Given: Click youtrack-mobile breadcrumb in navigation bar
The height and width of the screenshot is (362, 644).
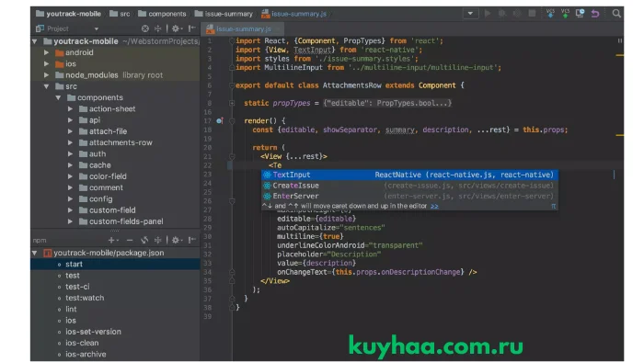Looking at the screenshot, I should [69, 14].
